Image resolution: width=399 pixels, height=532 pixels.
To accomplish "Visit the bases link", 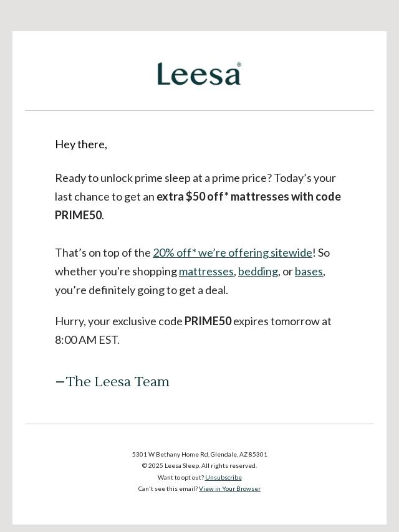I will pyautogui.click(x=309, y=272).
